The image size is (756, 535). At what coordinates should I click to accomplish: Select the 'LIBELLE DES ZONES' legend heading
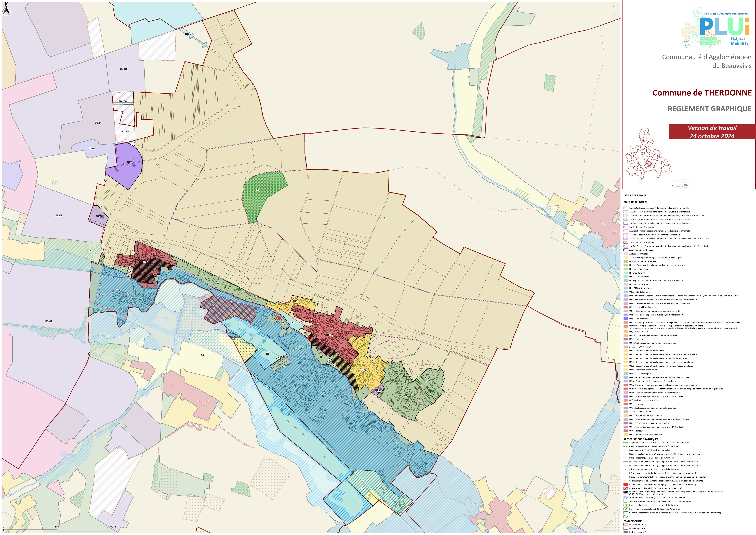point(635,195)
